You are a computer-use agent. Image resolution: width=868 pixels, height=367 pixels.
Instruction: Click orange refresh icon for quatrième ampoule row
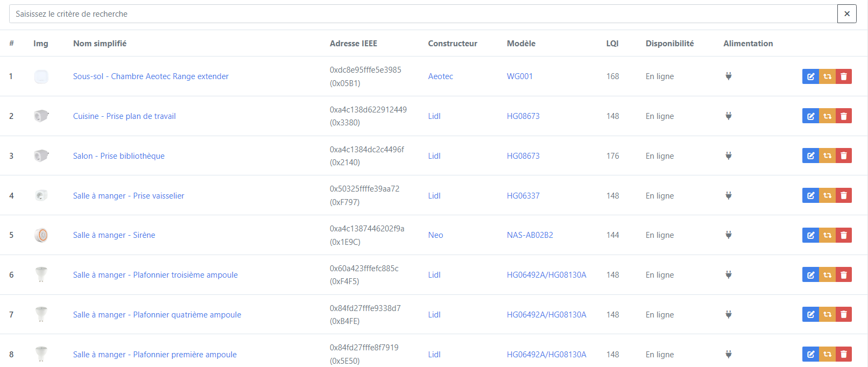pos(827,314)
